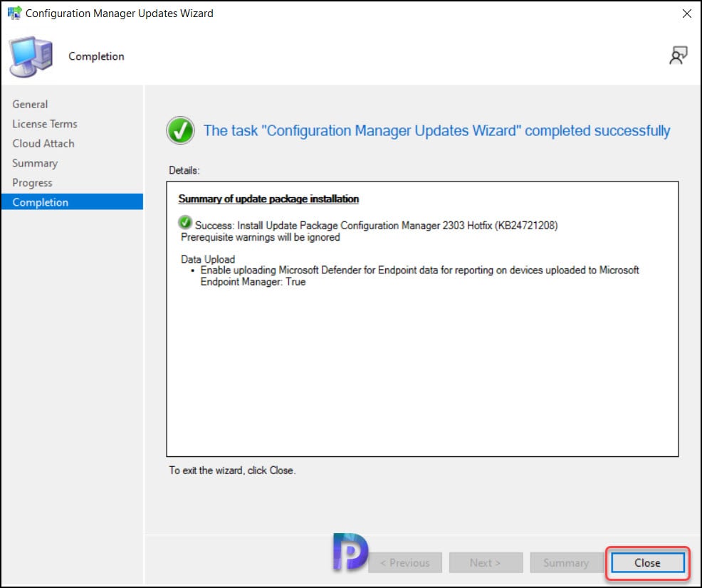Click the disabled Previous button

click(405, 562)
